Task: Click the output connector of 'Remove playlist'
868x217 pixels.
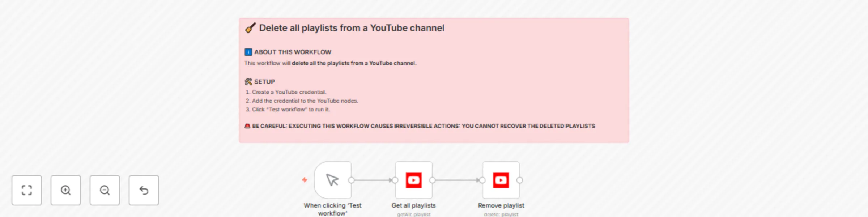Action: tap(519, 180)
